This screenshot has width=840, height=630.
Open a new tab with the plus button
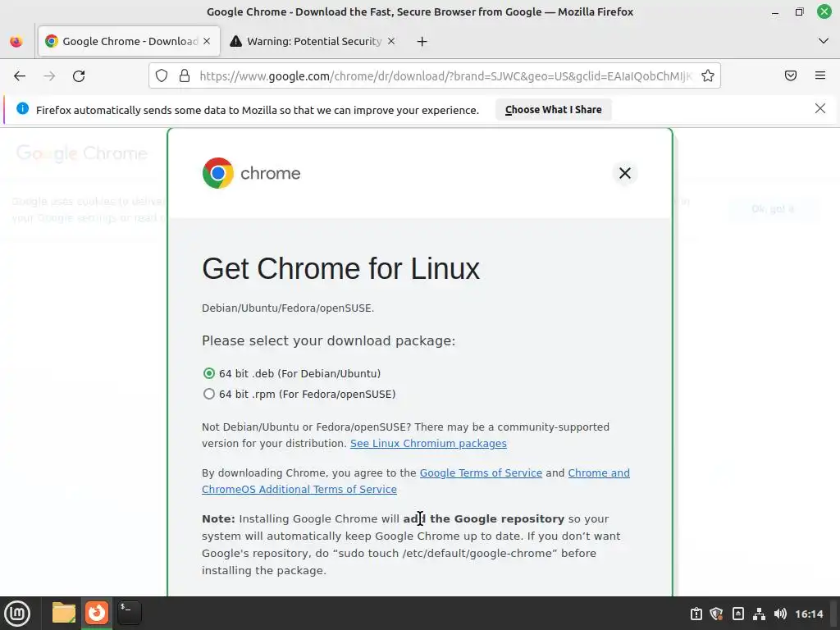422,41
